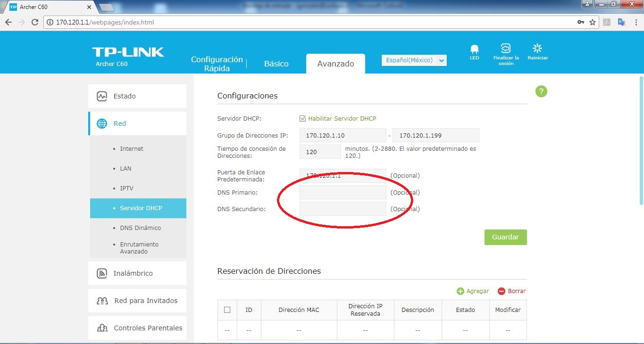Select the Finalizar la sesión icon
644x344 pixels.
coord(505,48)
